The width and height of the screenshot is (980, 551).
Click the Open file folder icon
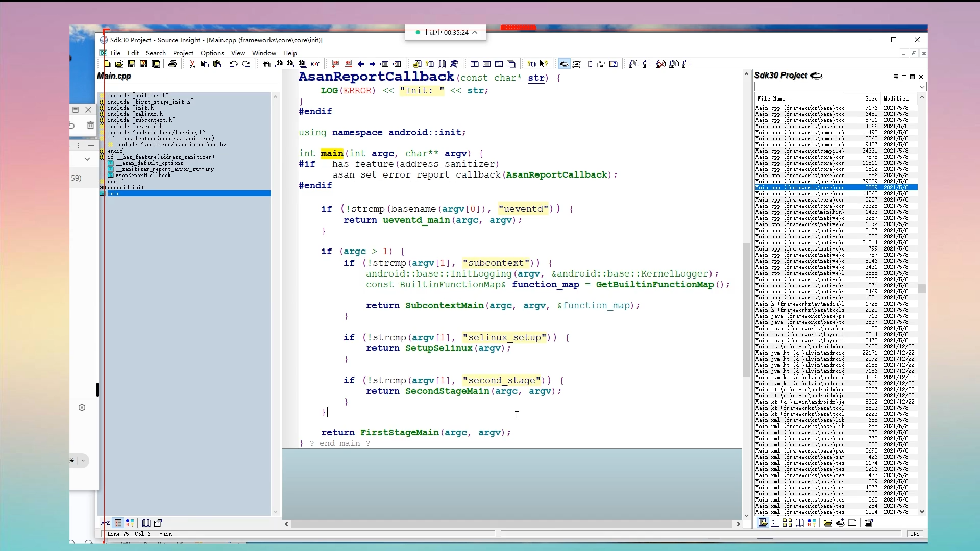click(119, 64)
